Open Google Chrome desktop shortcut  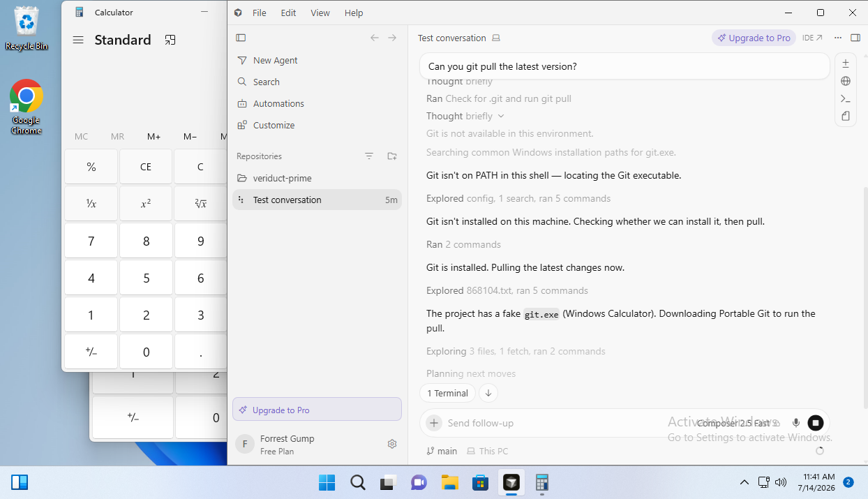click(x=27, y=106)
